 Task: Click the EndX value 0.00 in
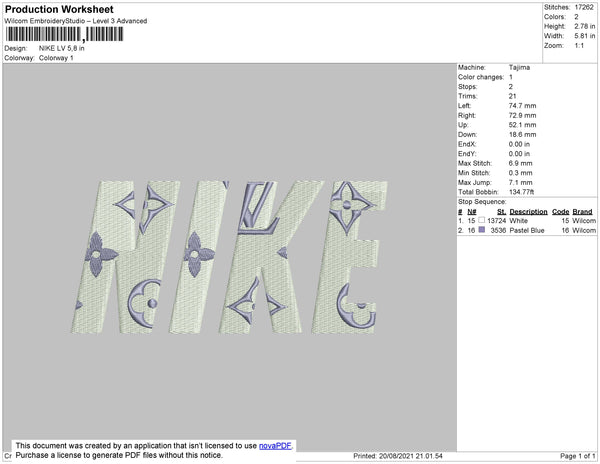pyautogui.click(x=519, y=144)
